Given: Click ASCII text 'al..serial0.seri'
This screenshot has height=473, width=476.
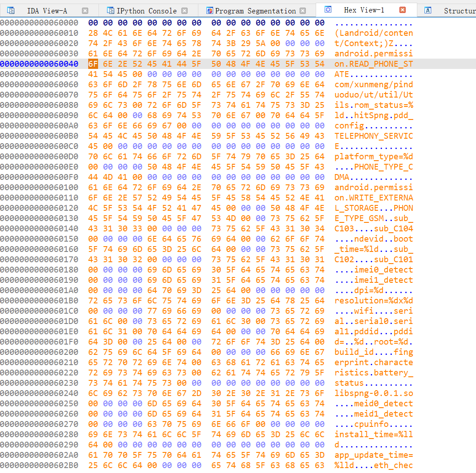Looking at the screenshot, I should (374, 321).
